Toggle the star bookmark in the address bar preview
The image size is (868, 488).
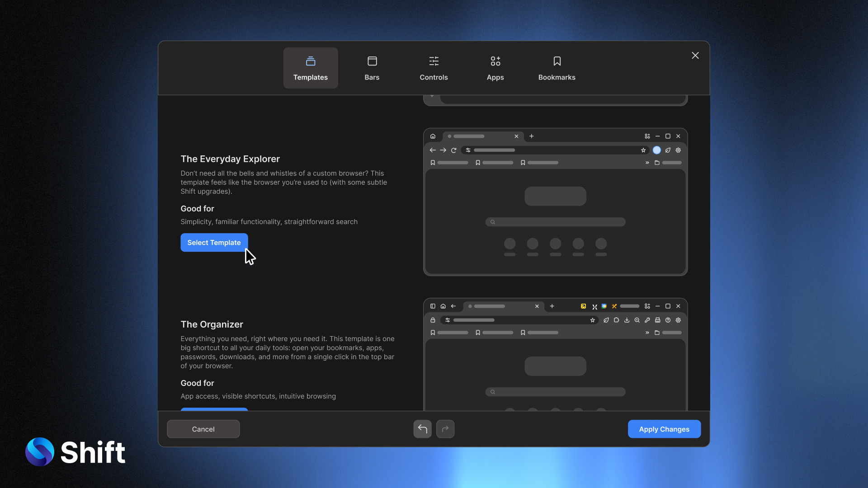(644, 150)
